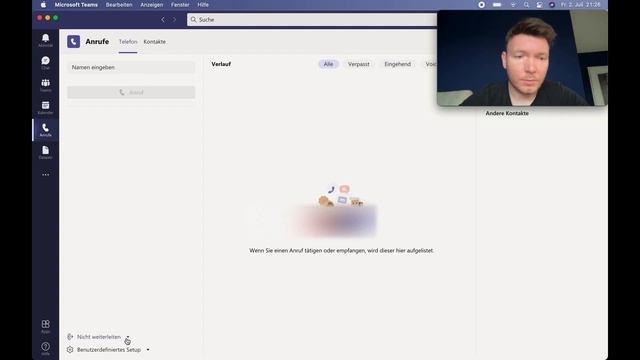This screenshot has height=360, width=640.
Task: Open the Anzeigen menu
Action: pyautogui.click(x=151, y=5)
